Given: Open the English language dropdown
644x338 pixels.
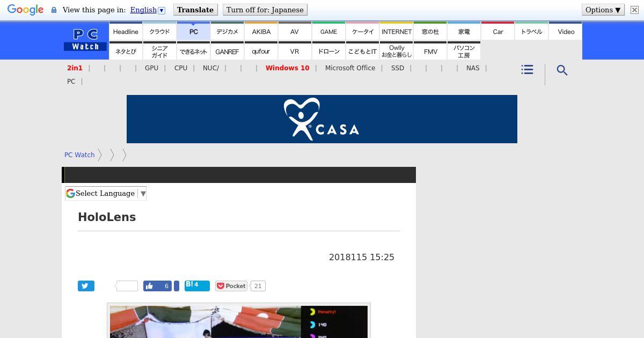Looking at the screenshot, I should (148, 10).
